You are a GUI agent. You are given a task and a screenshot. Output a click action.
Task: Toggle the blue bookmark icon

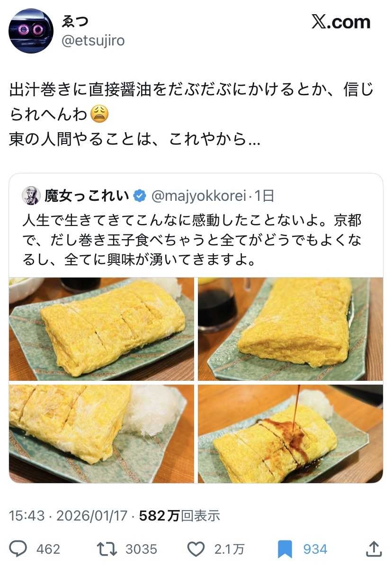(285, 549)
